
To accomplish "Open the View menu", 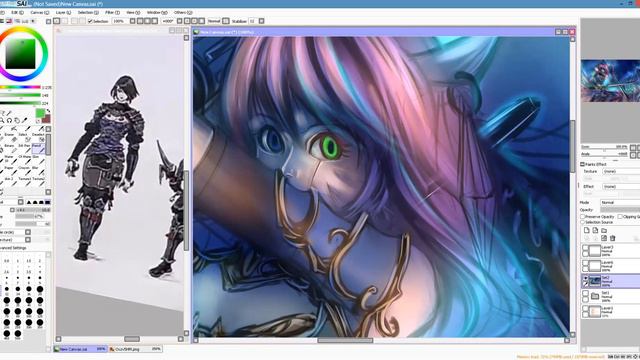I will coord(133,13).
